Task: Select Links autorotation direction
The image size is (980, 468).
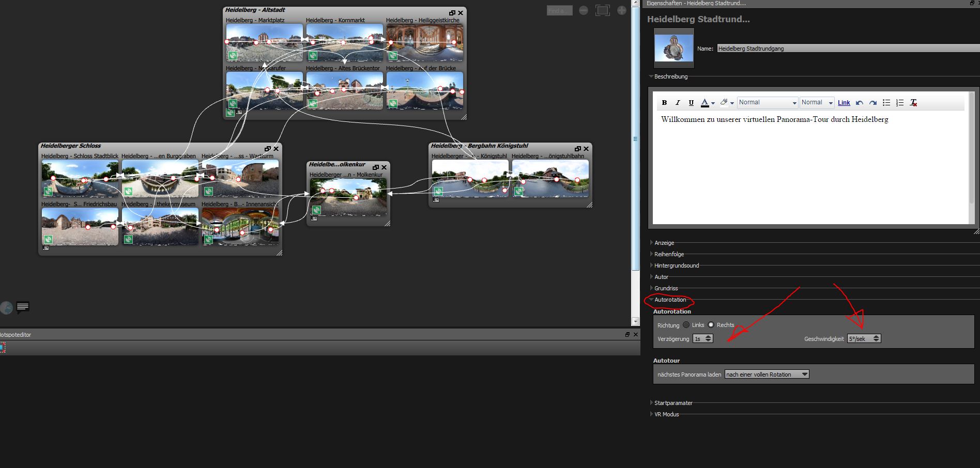Action: point(686,325)
